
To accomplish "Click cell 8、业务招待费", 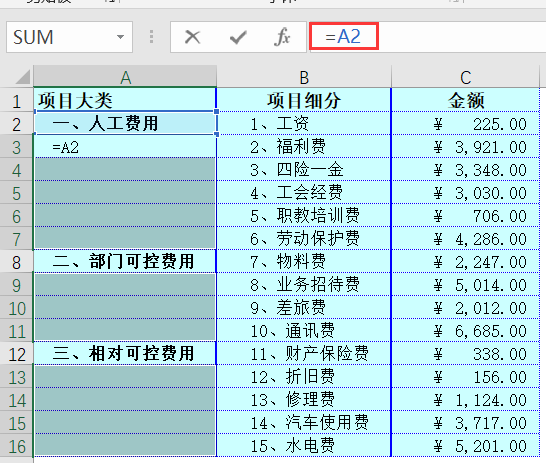I will [x=304, y=284].
